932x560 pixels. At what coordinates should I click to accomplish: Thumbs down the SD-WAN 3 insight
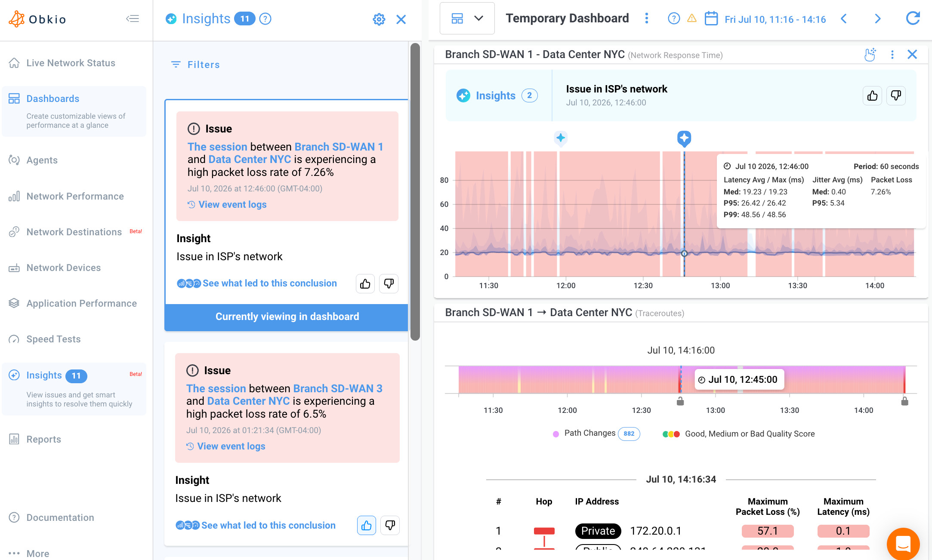click(x=390, y=526)
